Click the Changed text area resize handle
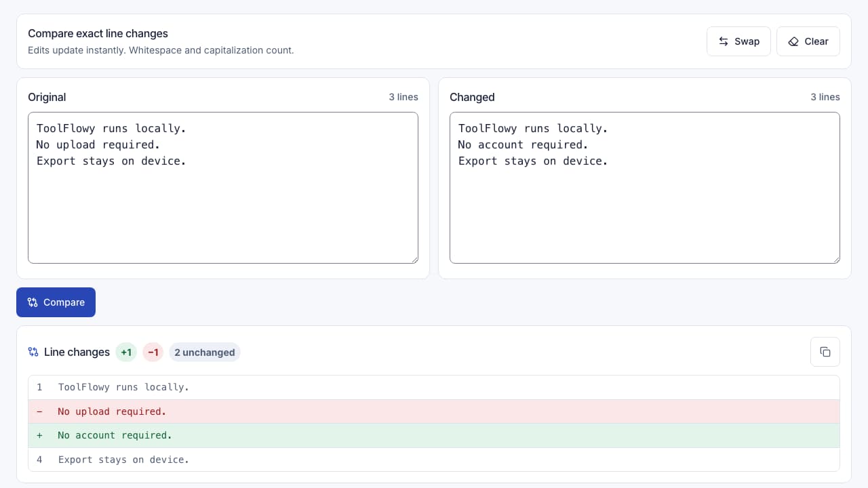This screenshot has width=868, height=488. (x=835, y=259)
